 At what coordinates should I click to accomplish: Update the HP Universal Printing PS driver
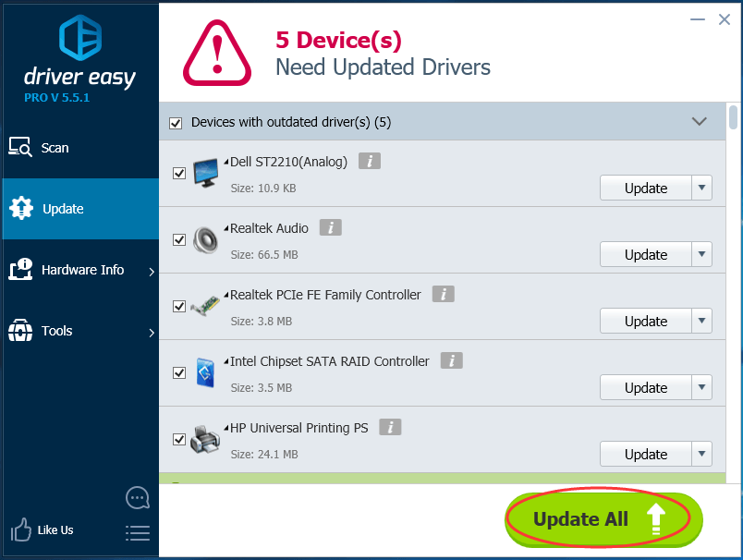point(646,454)
